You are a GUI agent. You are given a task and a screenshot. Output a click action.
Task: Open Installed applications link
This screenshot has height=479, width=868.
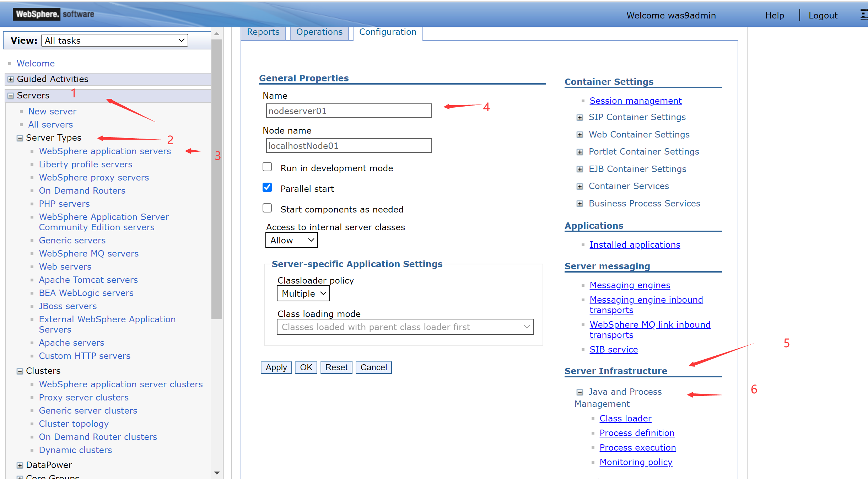pyautogui.click(x=635, y=245)
